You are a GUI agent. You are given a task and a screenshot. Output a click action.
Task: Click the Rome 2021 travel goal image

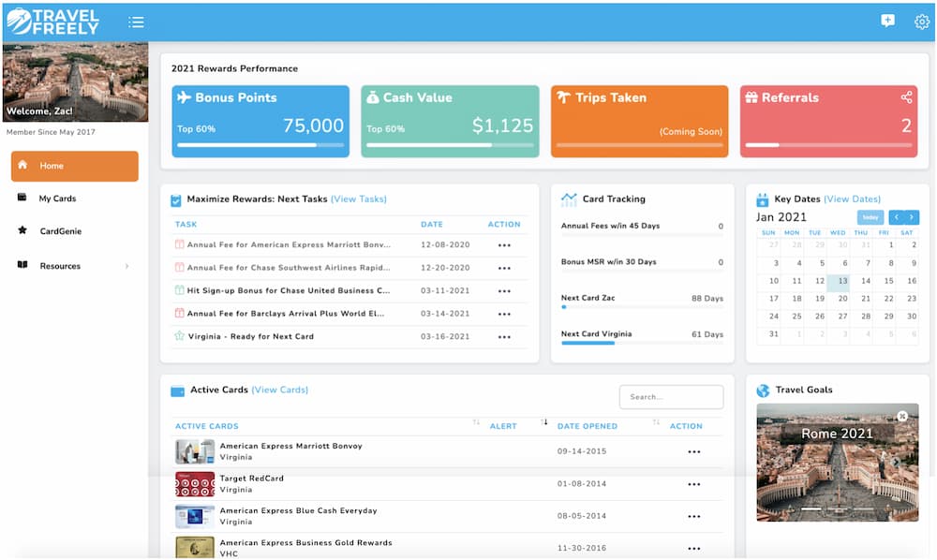tap(837, 463)
